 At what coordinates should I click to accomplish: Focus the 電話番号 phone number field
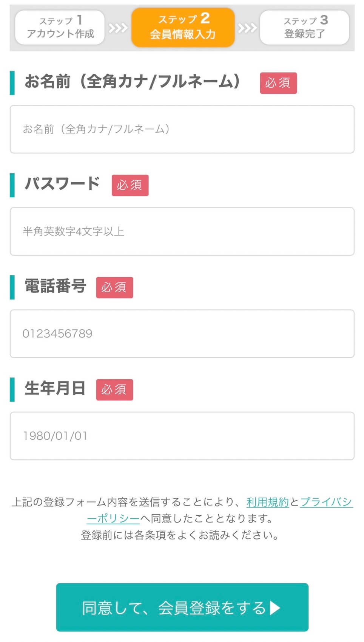click(182, 333)
